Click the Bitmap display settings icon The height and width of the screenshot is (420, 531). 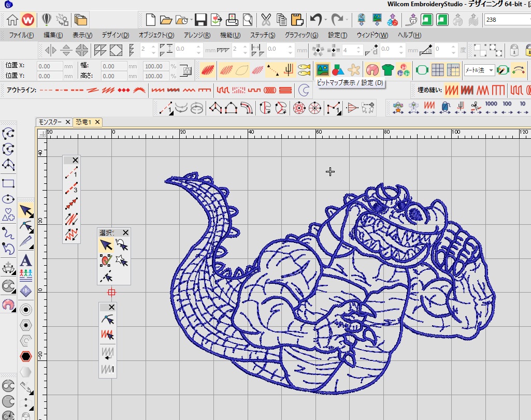[322, 70]
